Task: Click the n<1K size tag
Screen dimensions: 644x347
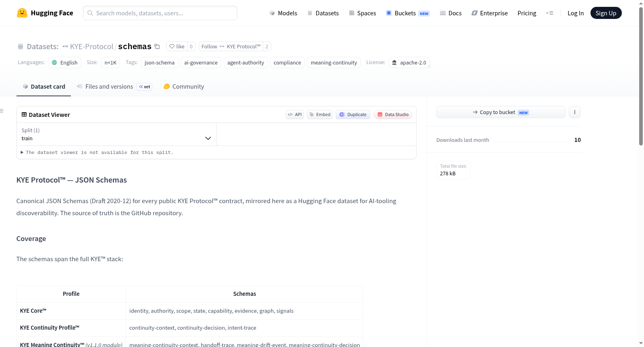Action: click(x=110, y=62)
